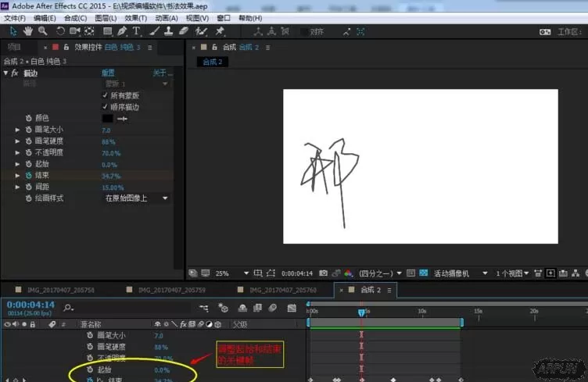Open the 绘画样式 dropdown
Screen dimensions: 588x382
137,198
